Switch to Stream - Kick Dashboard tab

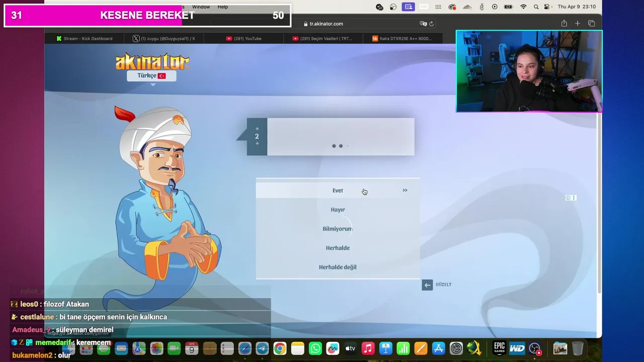(85, 38)
